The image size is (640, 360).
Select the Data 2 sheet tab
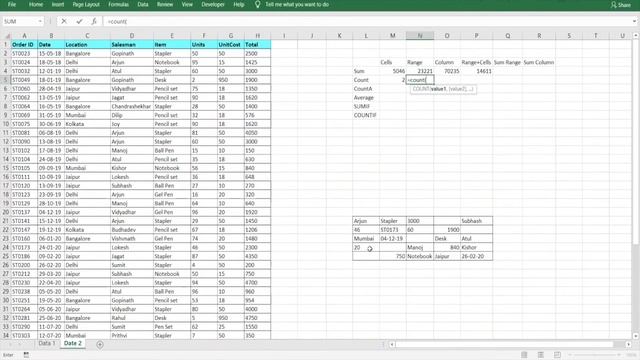click(73, 344)
